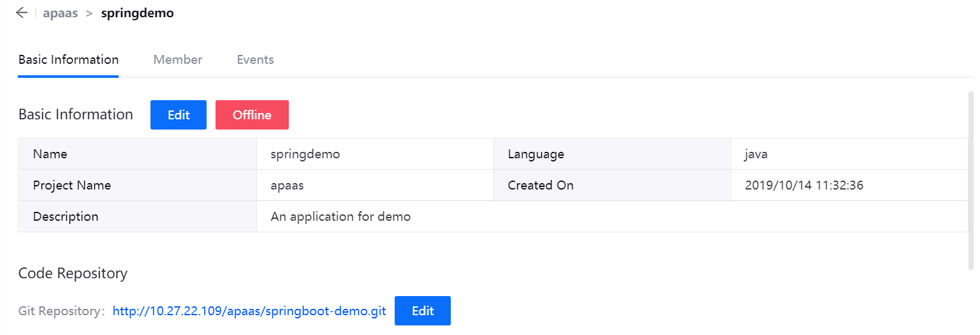The width and height of the screenshot is (980, 335).
Task: Click the Basic Information section heading
Action: tap(75, 115)
